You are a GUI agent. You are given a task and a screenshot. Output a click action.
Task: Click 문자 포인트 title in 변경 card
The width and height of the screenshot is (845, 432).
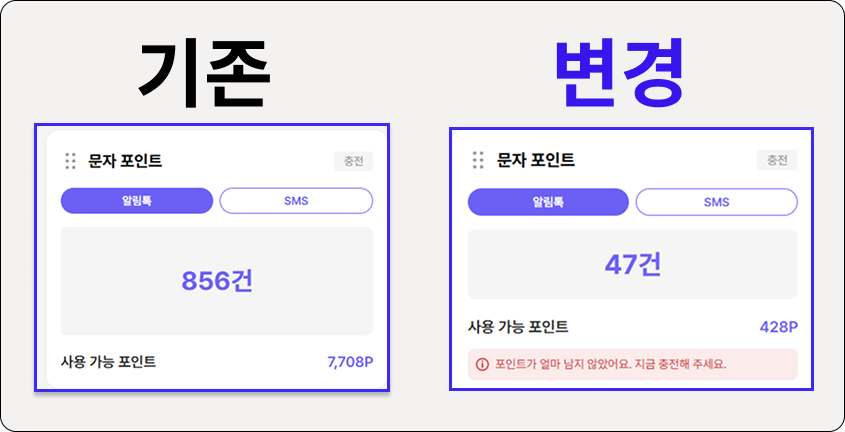click(x=536, y=160)
